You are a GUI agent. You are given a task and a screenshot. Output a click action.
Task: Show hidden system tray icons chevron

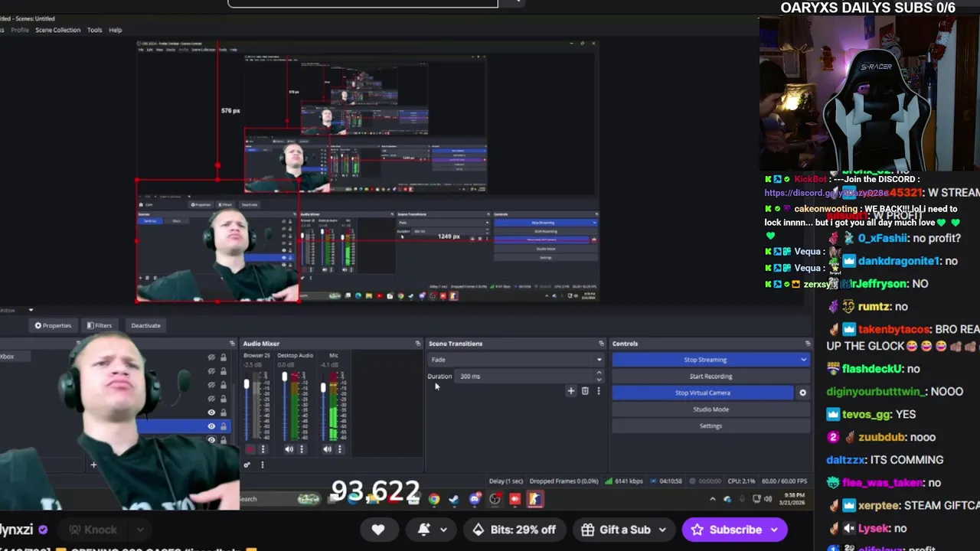712,499
